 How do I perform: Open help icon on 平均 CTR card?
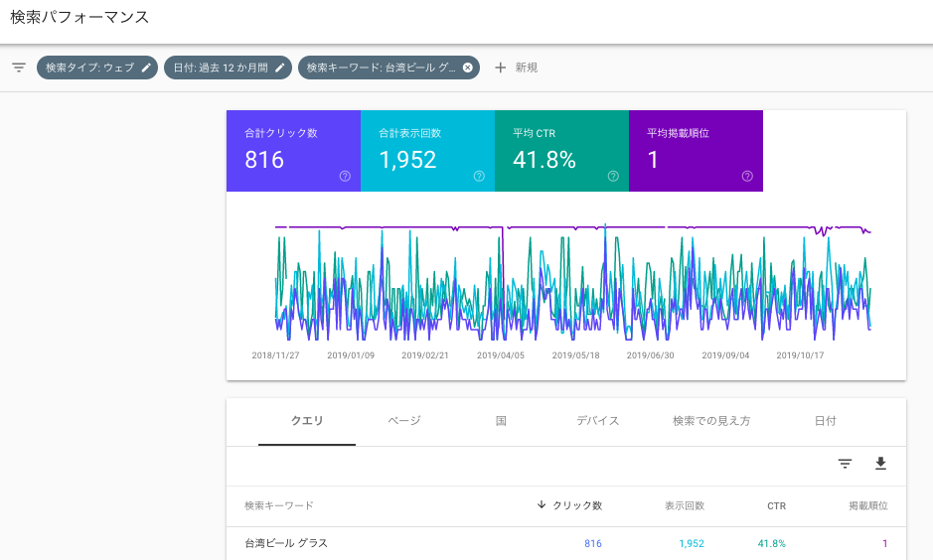pos(613,176)
